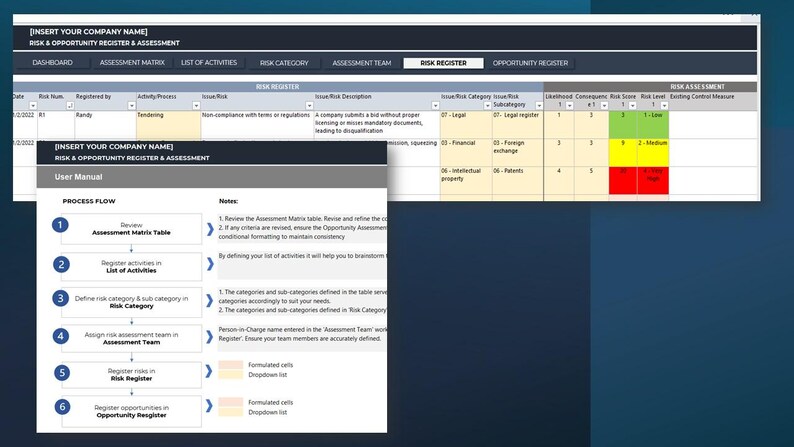Switch to the Opportunity Register tab

coord(530,63)
